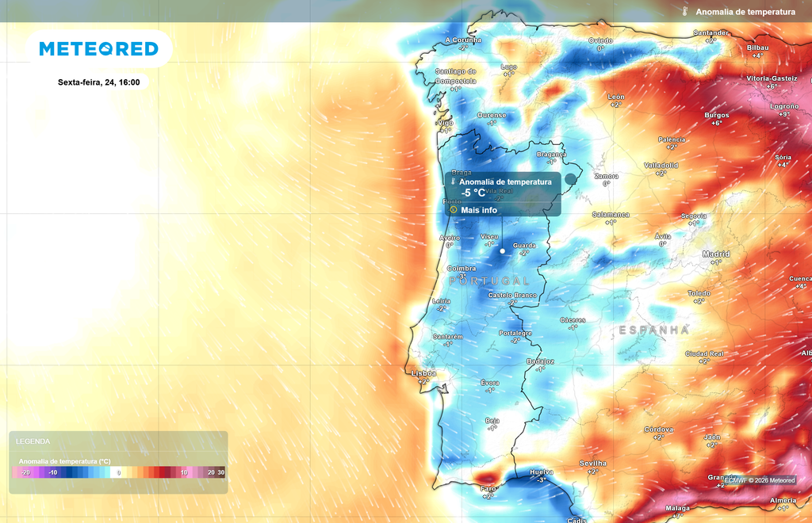Viewport: 812px width, 523px height.
Task: Click the Cáceres city label
Action: tap(573, 320)
